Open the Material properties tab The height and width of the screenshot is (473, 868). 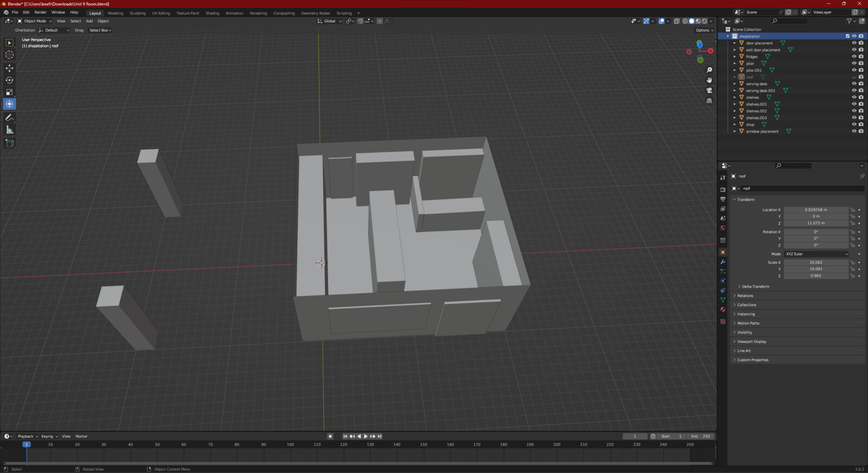(723, 310)
